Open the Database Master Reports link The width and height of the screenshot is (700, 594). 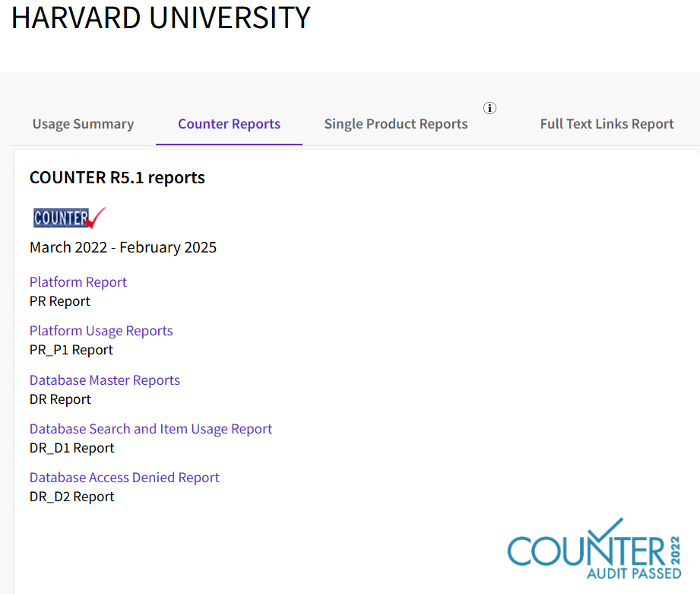click(104, 380)
